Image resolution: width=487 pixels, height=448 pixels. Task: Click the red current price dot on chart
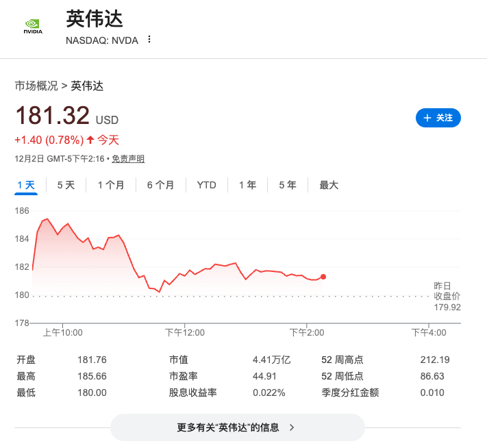tap(323, 277)
